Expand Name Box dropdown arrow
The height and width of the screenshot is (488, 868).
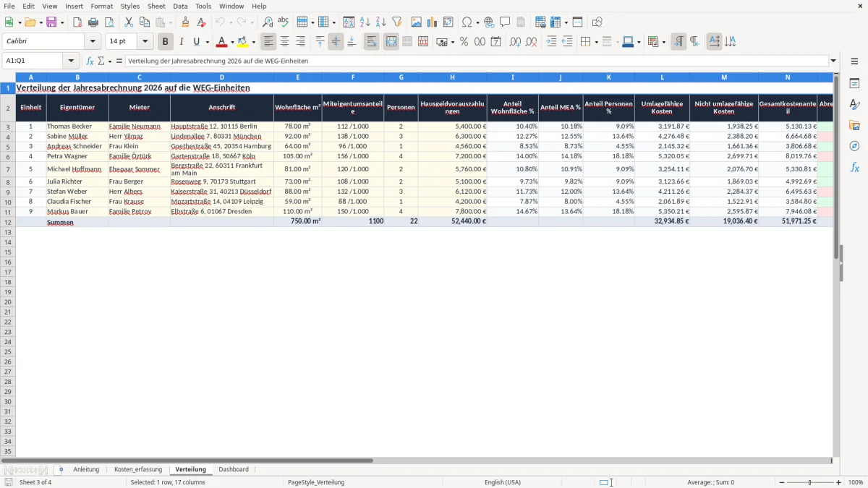pyautogui.click(x=71, y=61)
